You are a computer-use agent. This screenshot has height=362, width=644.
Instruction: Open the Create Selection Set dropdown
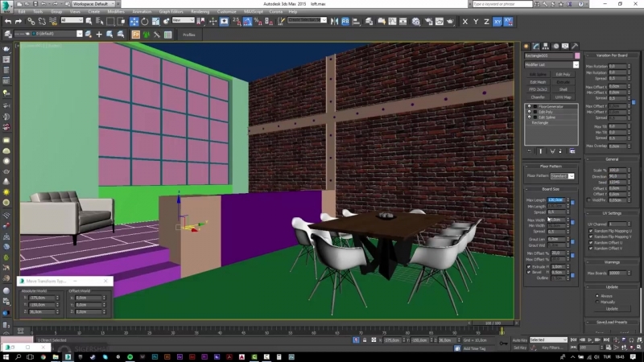tap(307, 20)
